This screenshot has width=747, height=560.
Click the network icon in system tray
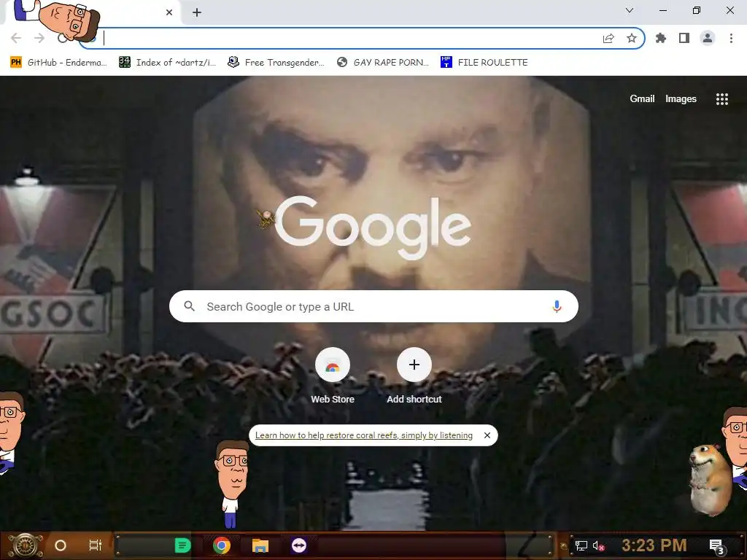581,545
